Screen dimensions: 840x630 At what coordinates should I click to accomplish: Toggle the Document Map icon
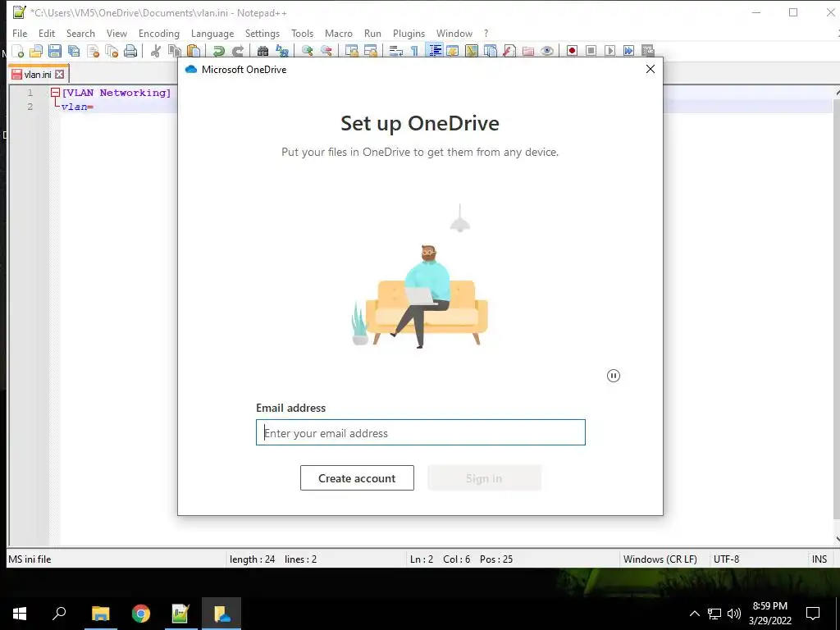[x=472, y=51]
